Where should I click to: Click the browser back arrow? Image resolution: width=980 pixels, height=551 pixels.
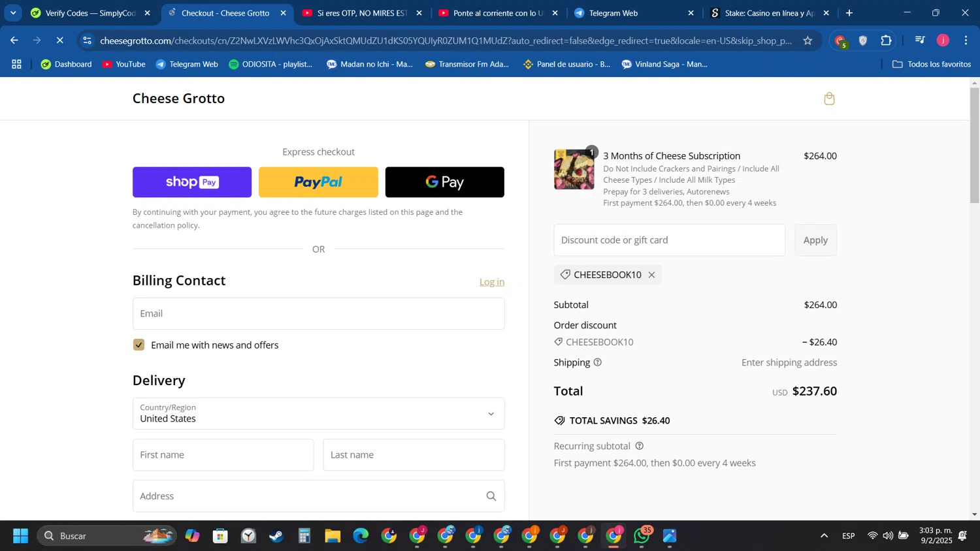14,40
